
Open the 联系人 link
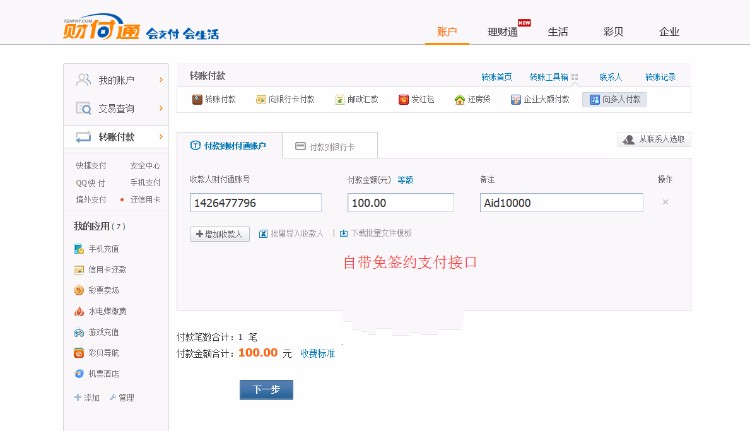[x=610, y=77]
